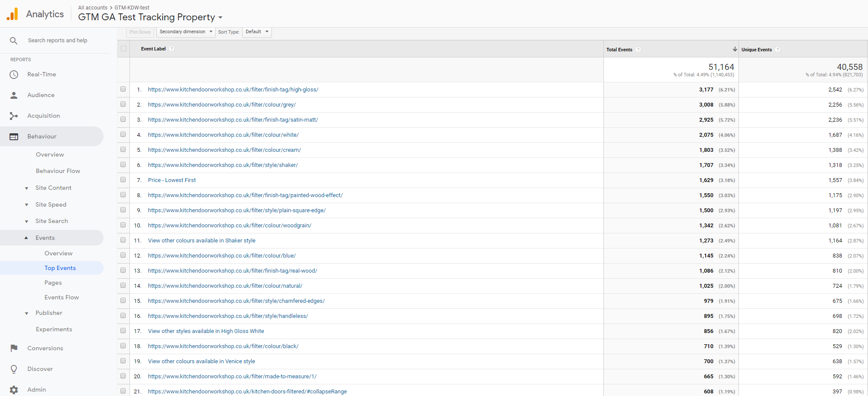Image resolution: width=868 pixels, height=396 pixels.
Task: Expand the Site Search section
Action: tap(27, 221)
